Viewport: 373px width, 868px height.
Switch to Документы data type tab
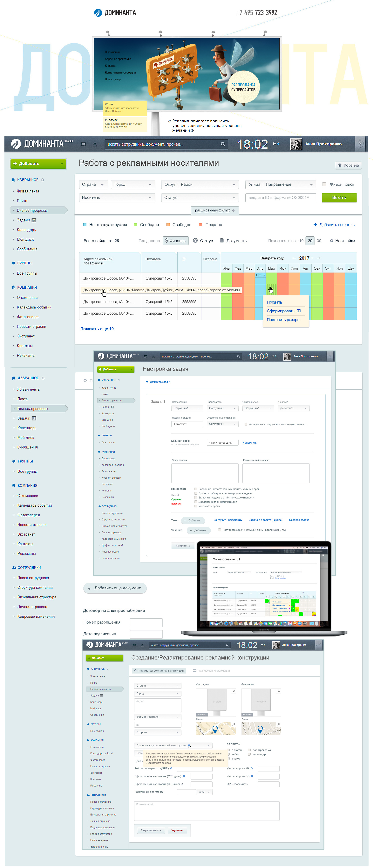234,241
